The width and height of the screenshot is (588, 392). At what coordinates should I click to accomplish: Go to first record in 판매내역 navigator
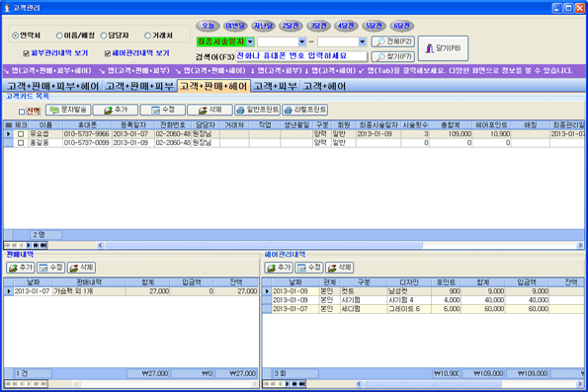(7, 384)
